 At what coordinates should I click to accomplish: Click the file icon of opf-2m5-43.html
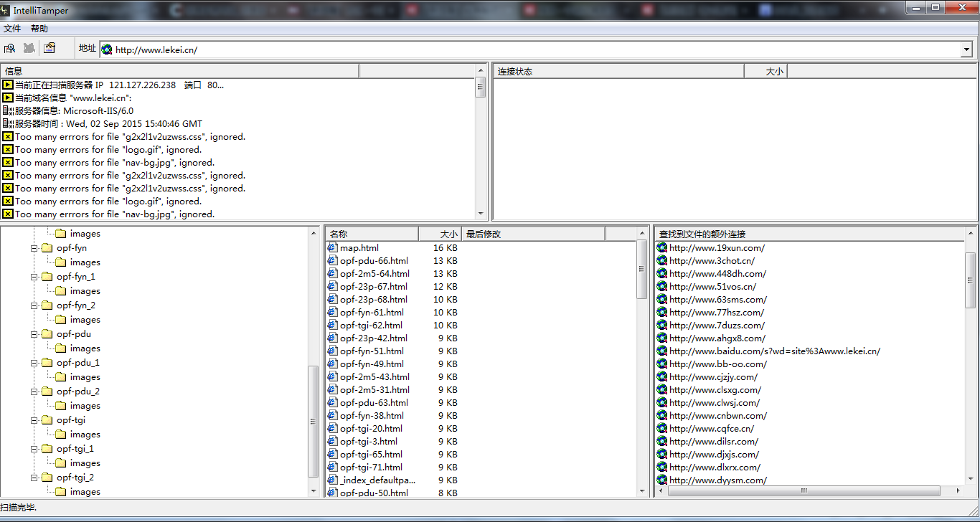[332, 376]
